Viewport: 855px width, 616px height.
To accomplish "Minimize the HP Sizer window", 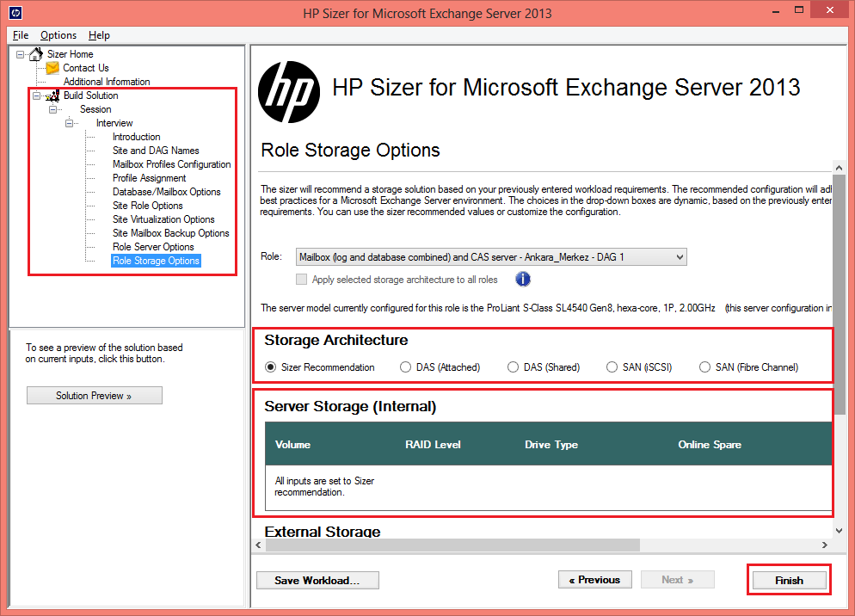I will [776, 11].
